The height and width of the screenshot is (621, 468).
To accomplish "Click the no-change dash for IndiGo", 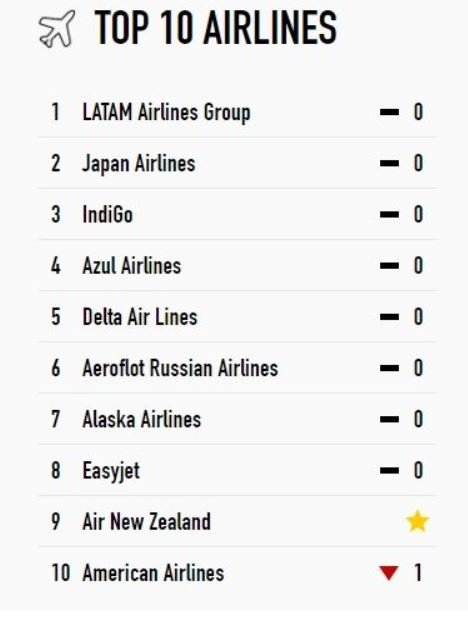I will (389, 214).
